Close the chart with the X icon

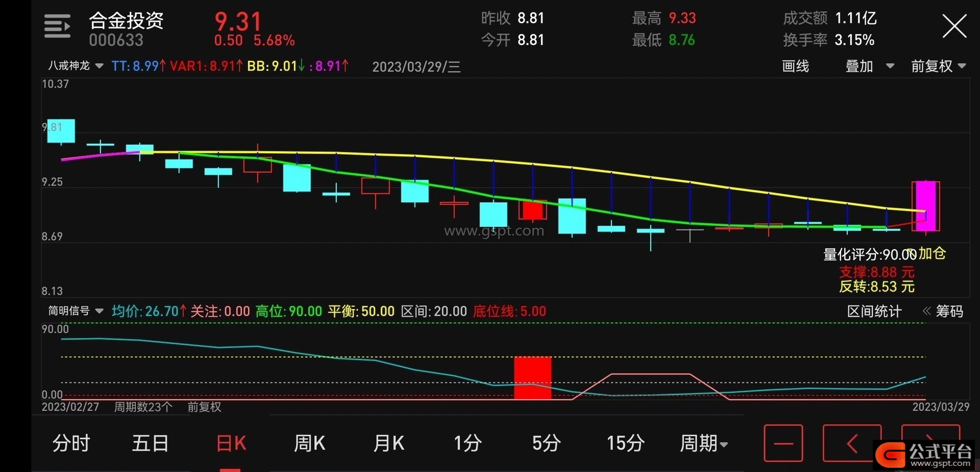[x=954, y=27]
